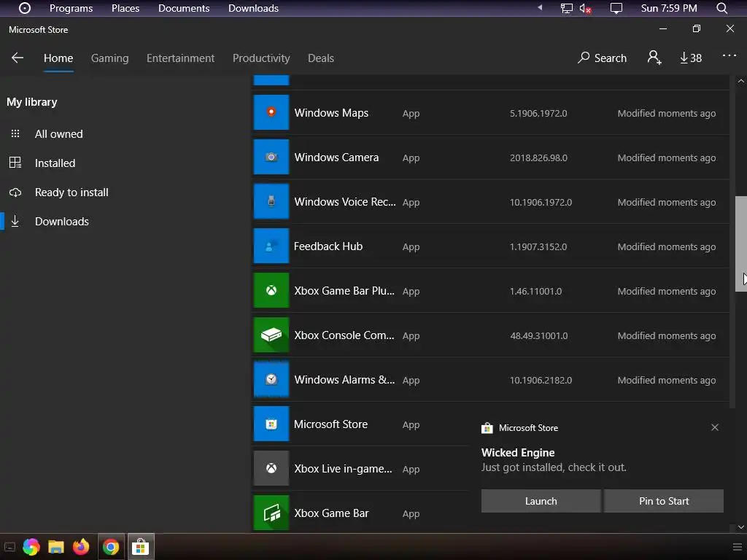Click the vertical scrollbar thumb
This screenshot has width=747, height=560.
[741, 244]
